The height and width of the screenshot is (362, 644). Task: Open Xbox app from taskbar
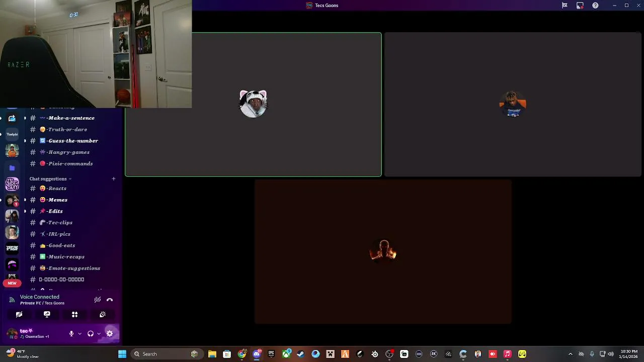(x=286, y=354)
